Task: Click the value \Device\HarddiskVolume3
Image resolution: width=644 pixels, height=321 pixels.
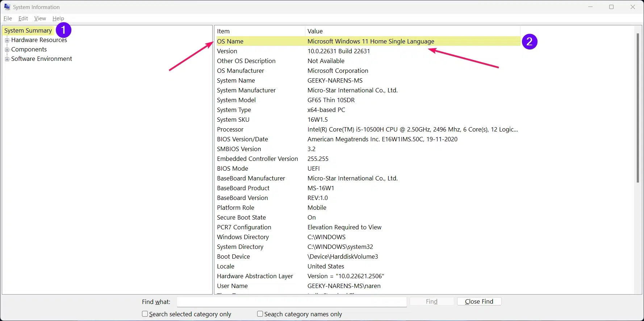Action: [x=343, y=257]
